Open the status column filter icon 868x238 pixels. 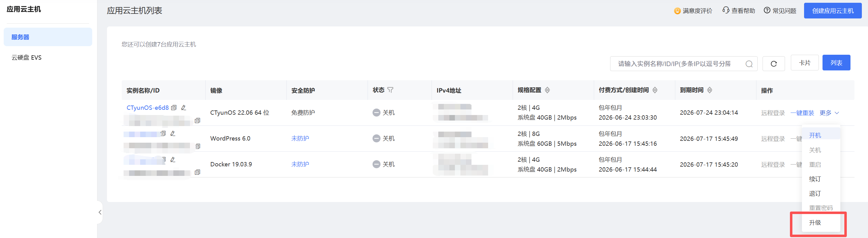[390, 90]
